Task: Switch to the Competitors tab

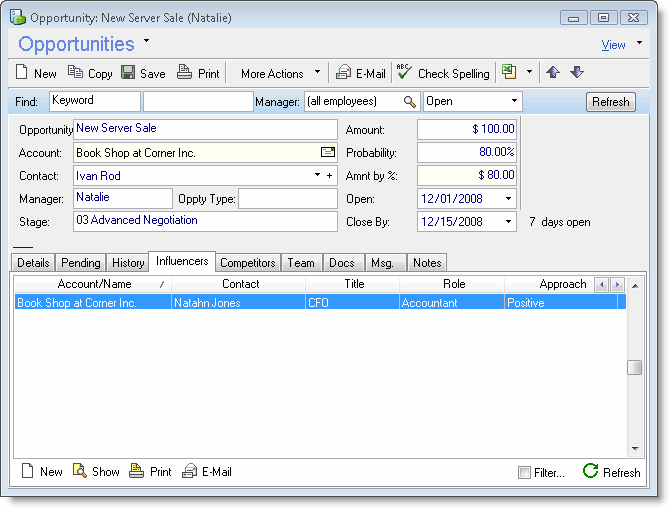Action: point(247,263)
